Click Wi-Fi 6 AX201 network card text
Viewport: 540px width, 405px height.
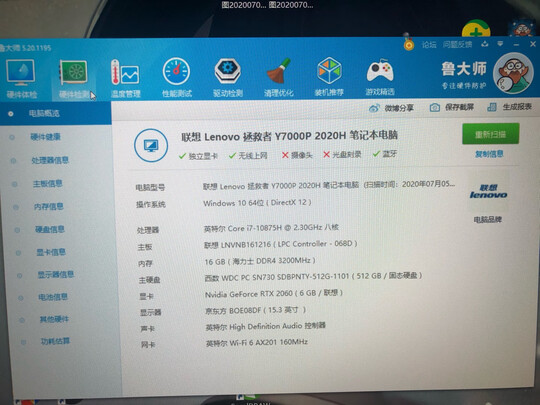257,343
